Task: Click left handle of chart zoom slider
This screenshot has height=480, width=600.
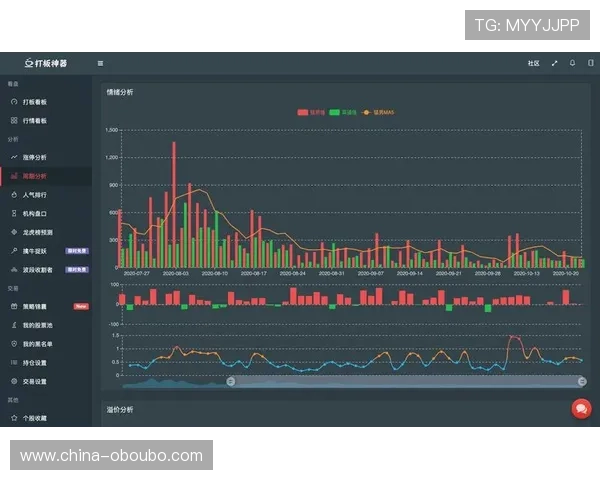Action: pyautogui.click(x=231, y=381)
